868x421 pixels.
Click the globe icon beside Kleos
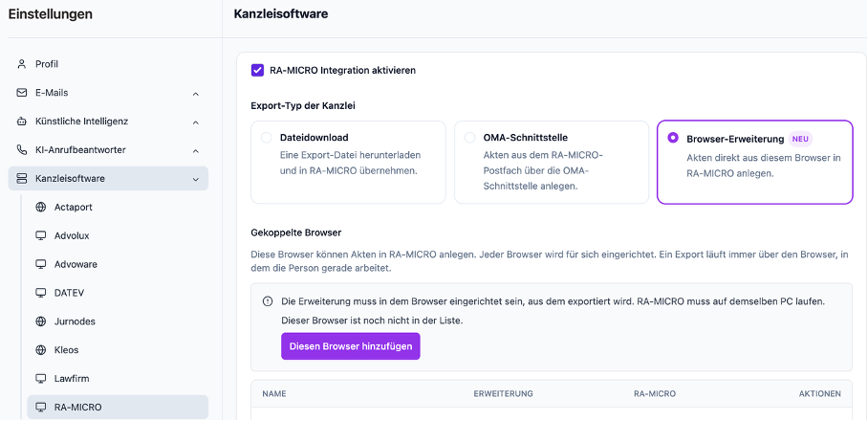[x=40, y=350]
